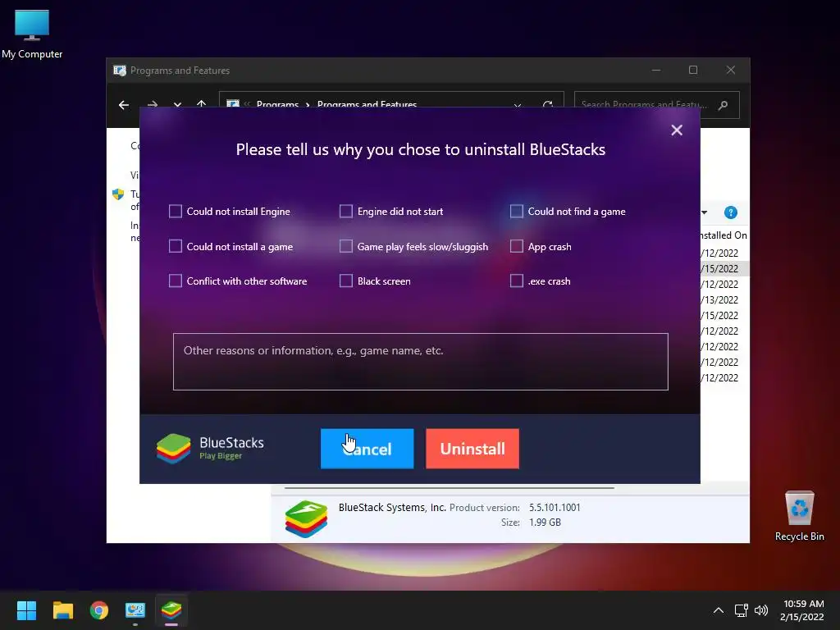
Task: Select the '.exe crash' checkbox
Action: point(517,281)
